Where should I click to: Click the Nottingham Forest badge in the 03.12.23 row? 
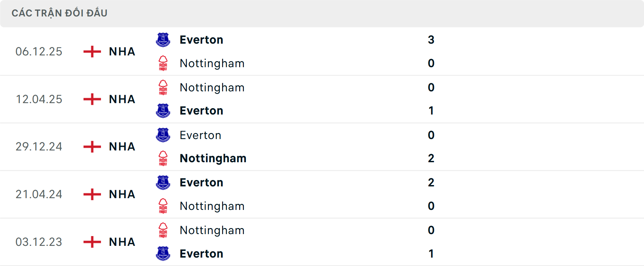click(163, 230)
